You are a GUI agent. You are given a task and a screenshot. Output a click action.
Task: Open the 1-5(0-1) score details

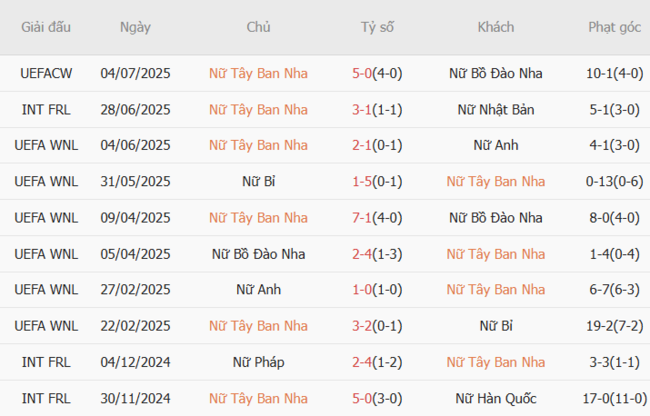click(x=376, y=181)
